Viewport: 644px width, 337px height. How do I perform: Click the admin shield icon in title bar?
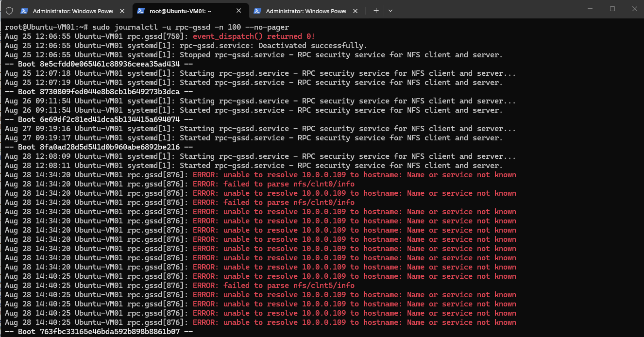9,10
